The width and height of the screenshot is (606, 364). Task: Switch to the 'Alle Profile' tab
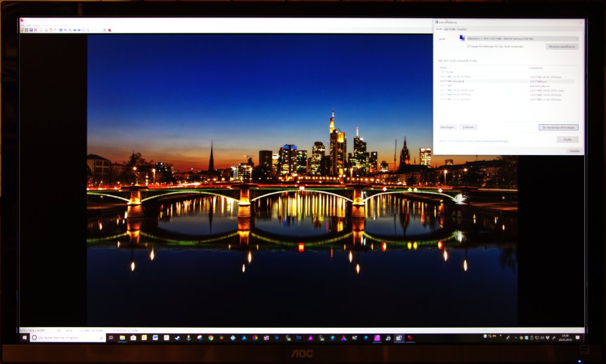[x=450, y=29]
